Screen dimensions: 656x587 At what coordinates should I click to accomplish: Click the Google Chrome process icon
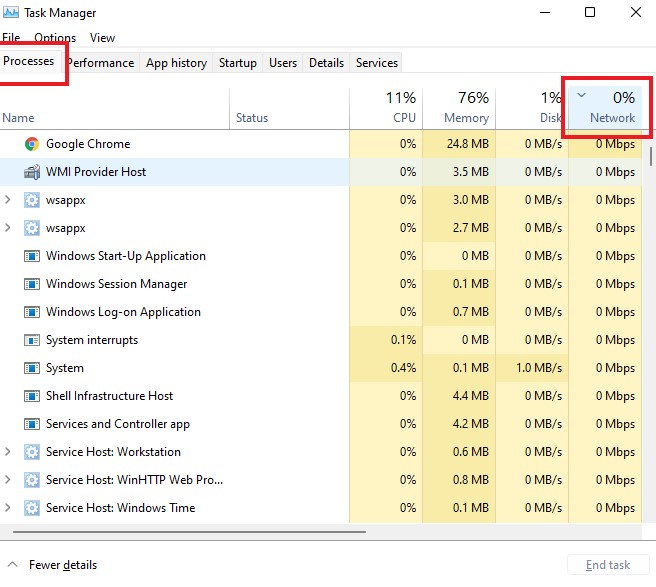click(x=32, y=144)
